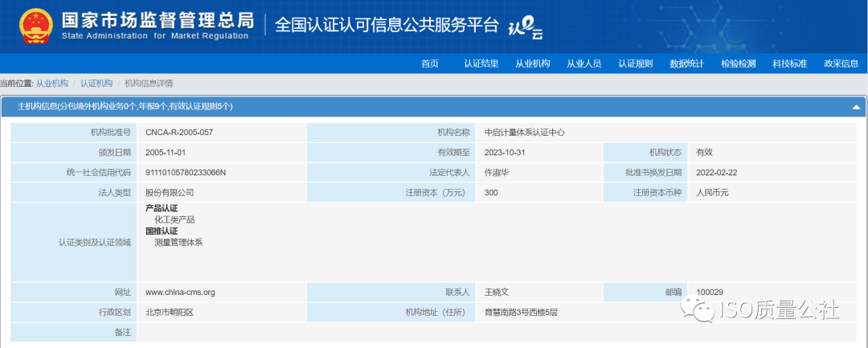Select the 机构状态 value 有效

(x=704, y=153)
